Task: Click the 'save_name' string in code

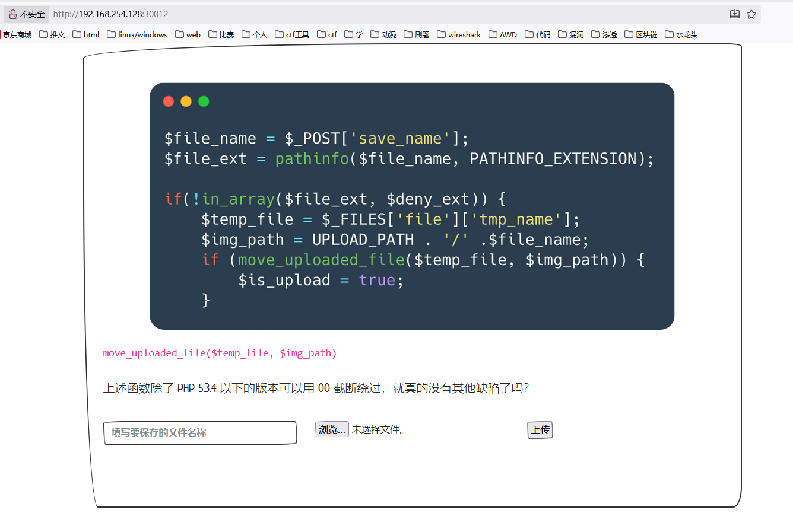Action: point(401,138)
